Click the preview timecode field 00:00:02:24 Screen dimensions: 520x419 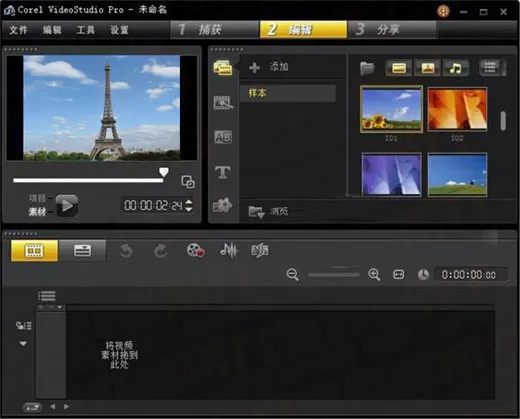tap(153, 205)
